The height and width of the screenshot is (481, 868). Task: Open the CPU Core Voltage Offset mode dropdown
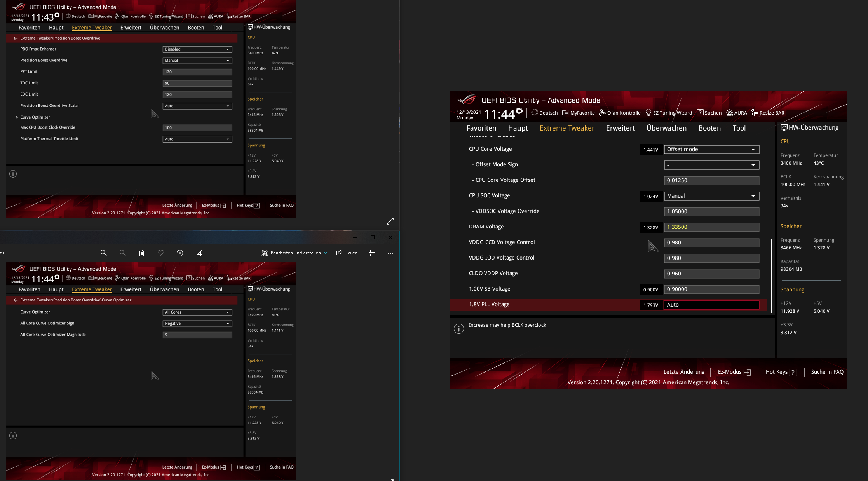click(x=711, y=150)
